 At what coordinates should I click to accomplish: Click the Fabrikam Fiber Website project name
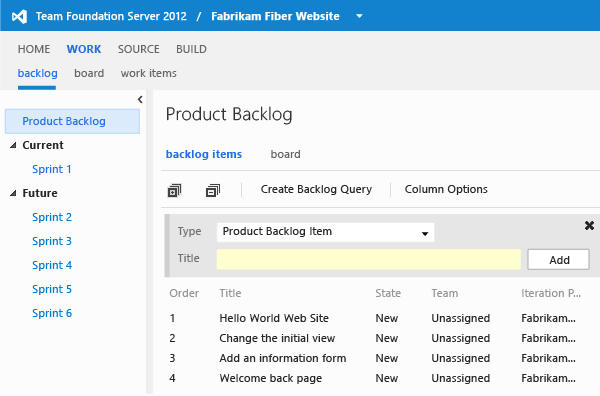click(x=275, y=16)
